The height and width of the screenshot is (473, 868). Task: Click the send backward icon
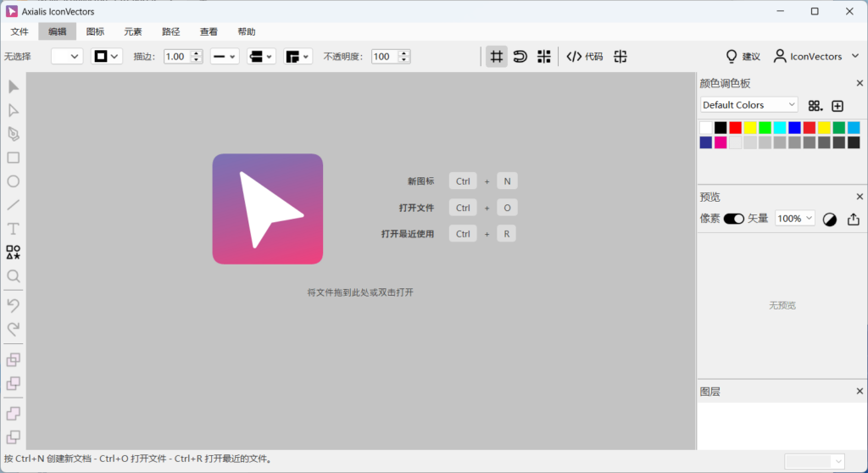pyautogui.click(x=14, y=414)
